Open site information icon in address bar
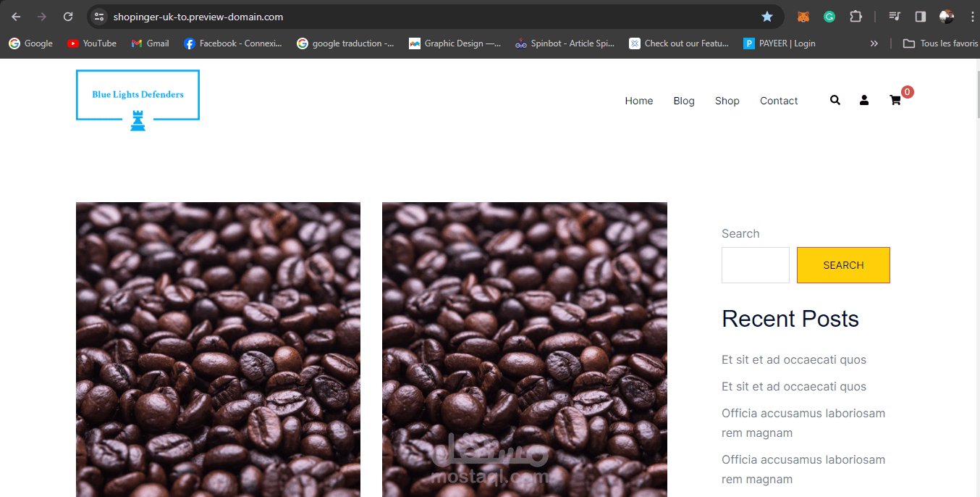This screenshot has height=497, width=980. coord(99,17)
